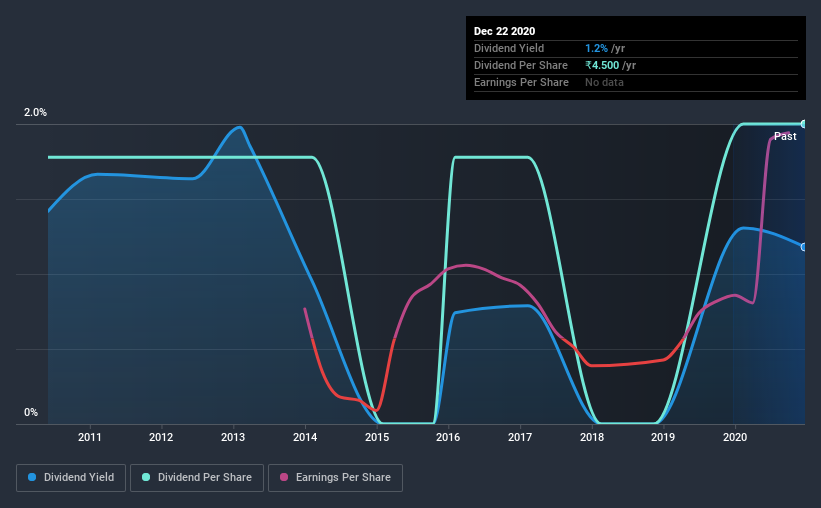Toggle the Earnings Per Share legend button
This screenshot has height=508, width=821.
[x=335, y=478]
